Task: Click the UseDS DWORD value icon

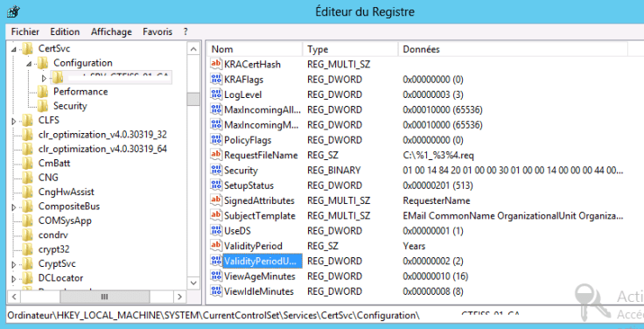Action: [x=215, y=230]
